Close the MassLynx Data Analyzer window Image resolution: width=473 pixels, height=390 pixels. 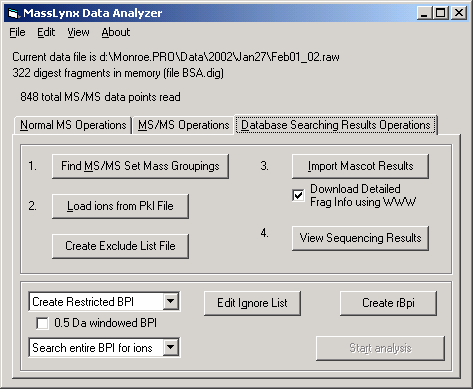click(459, 13)
